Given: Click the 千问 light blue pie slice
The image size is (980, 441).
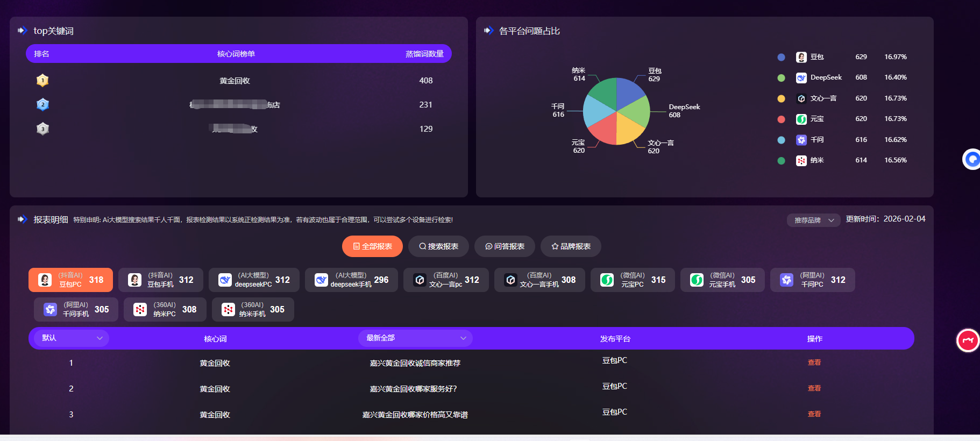Looking at the screenshot, I should pyautogui.click(x=596, y=111).
